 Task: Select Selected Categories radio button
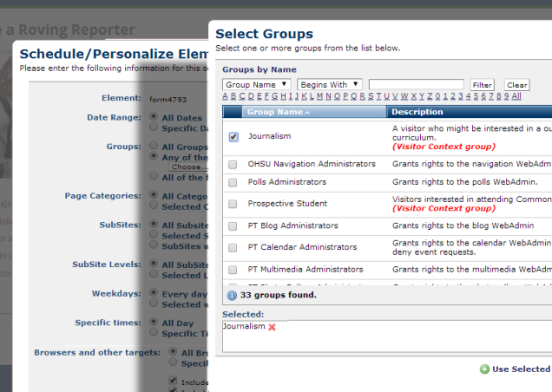pyautogui.click(x=154, y=205)
